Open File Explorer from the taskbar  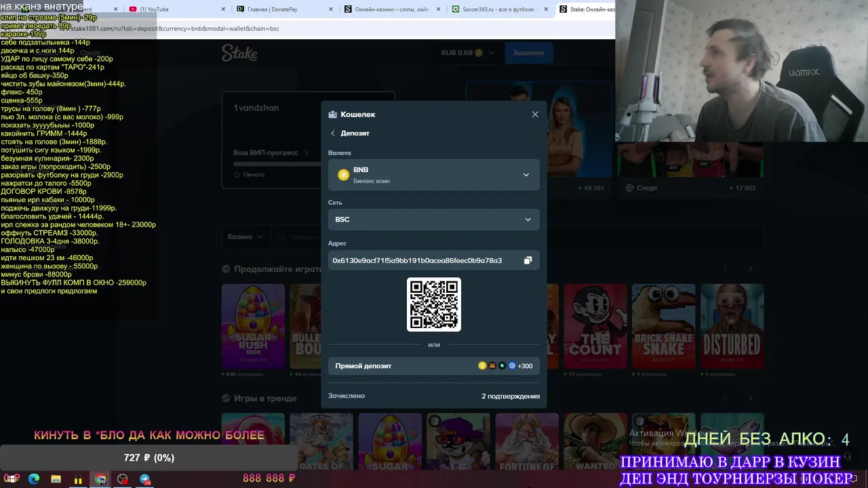coord(56,479)
